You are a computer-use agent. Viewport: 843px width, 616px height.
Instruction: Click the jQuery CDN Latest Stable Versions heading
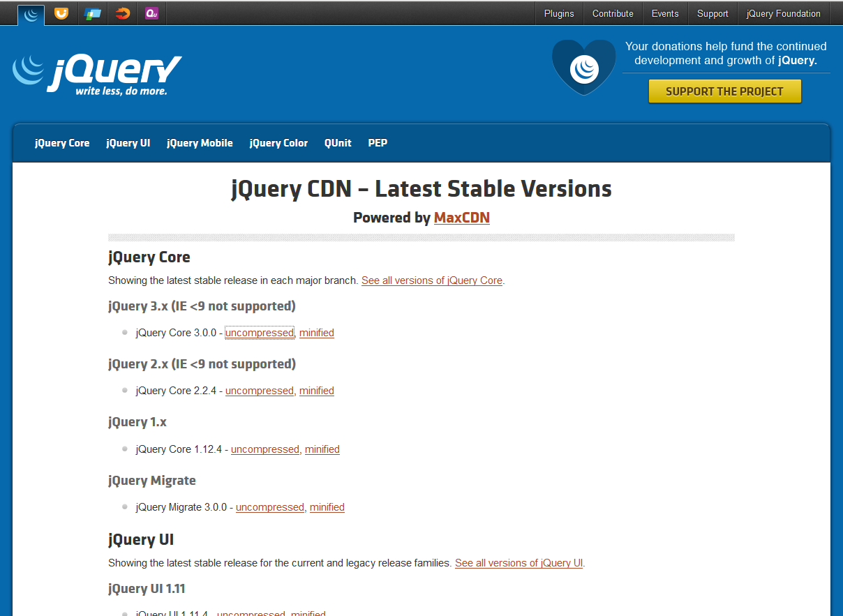[421, 189]
